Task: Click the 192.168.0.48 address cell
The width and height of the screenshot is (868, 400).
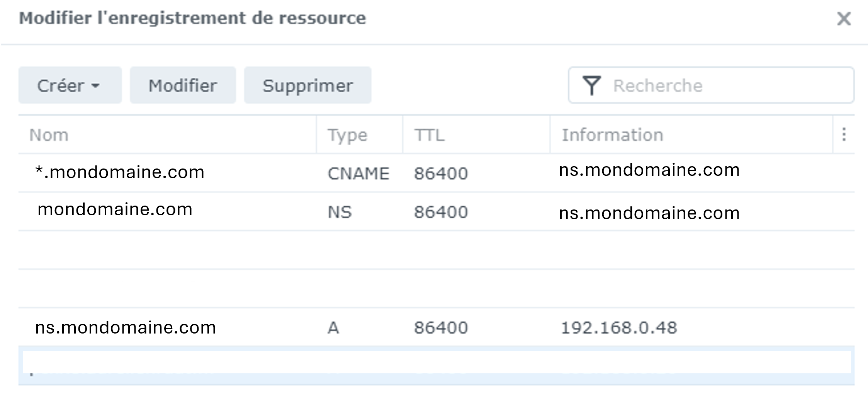Action: [618, 328]
